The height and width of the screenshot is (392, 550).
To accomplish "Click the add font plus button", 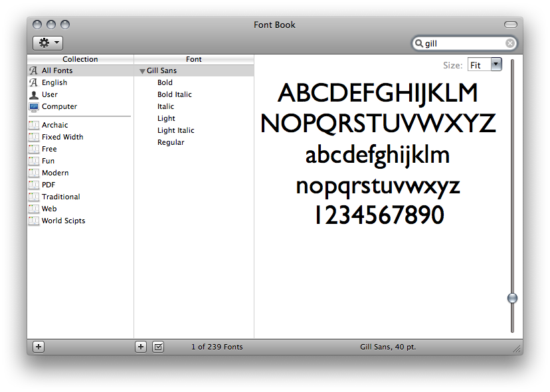I will click(140, 346).
